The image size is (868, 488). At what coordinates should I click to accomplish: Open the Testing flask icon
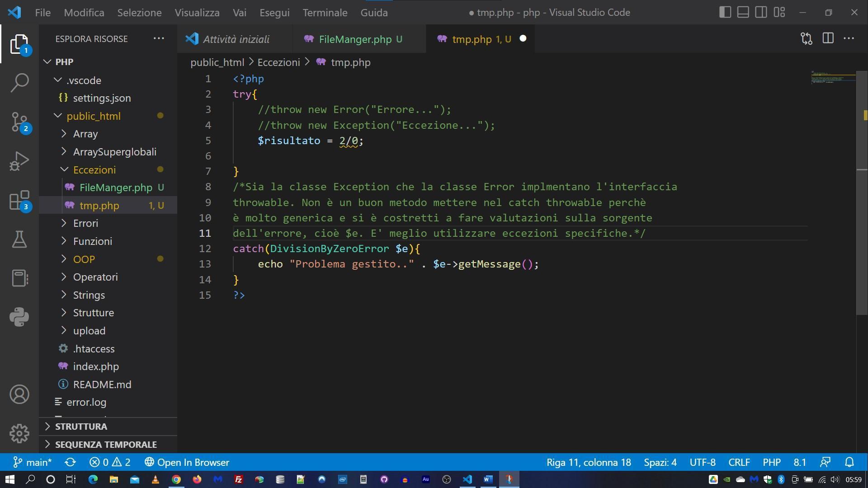coord(19,239)
